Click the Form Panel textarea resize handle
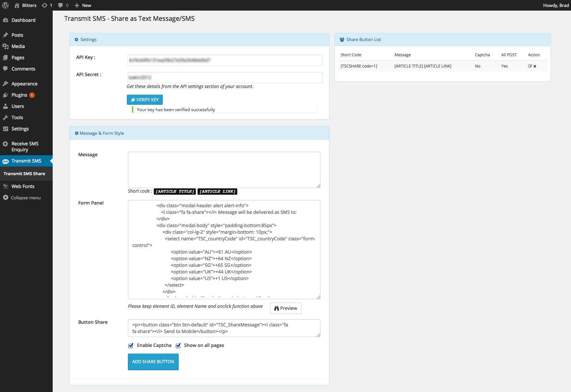The height and width of the screenshot is (392, 571). 318,297
